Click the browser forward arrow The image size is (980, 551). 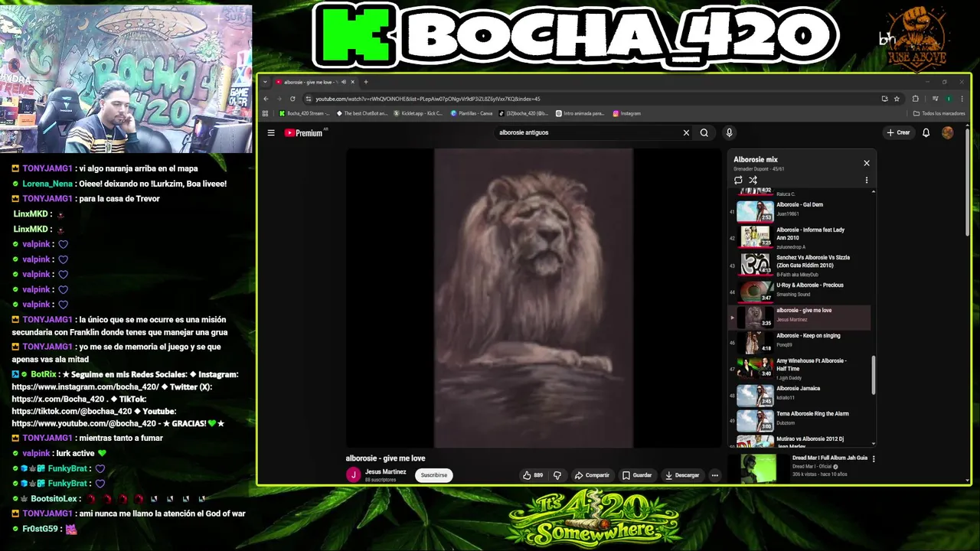(279, 99)
